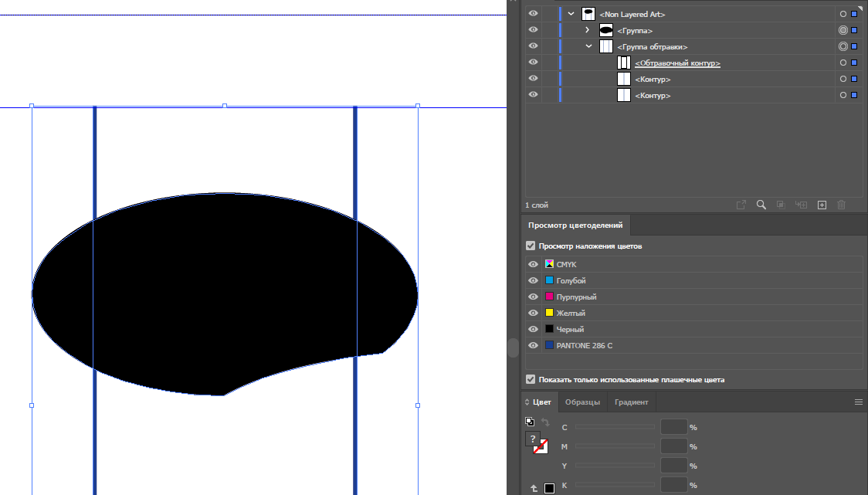Click target circle of the Группа row
The image size is (868, 495).
843,30
